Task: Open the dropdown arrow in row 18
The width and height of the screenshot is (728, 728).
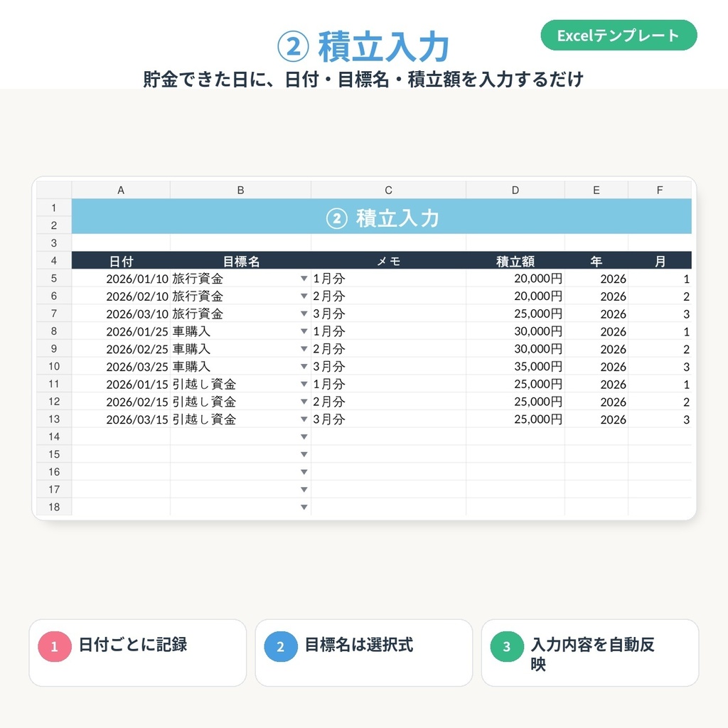Action: click(304, 508)
